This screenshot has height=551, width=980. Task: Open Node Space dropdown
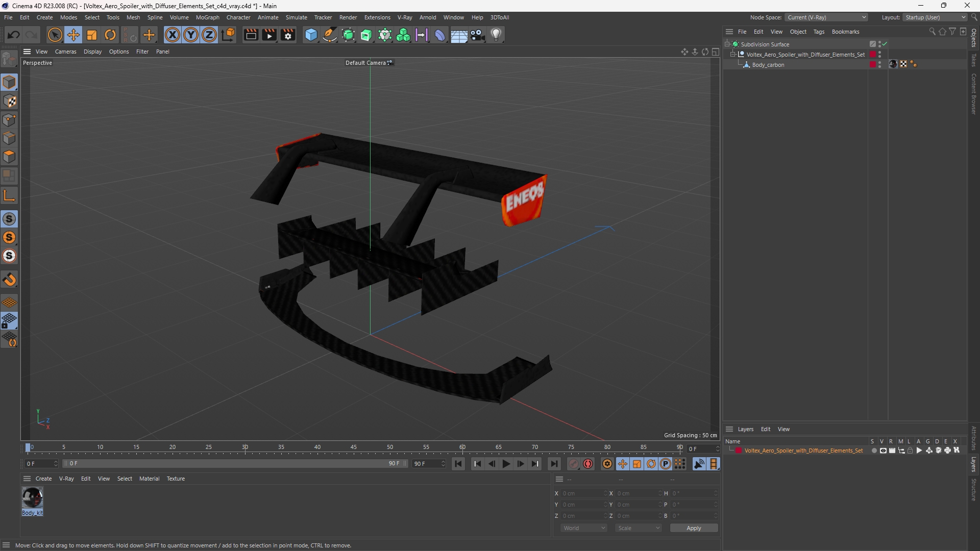point(826,17)
